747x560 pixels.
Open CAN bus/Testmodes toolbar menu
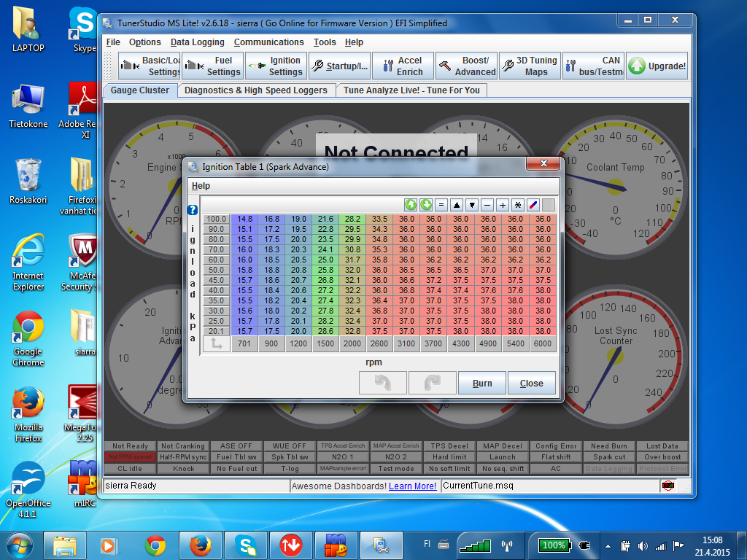(594, 66)
